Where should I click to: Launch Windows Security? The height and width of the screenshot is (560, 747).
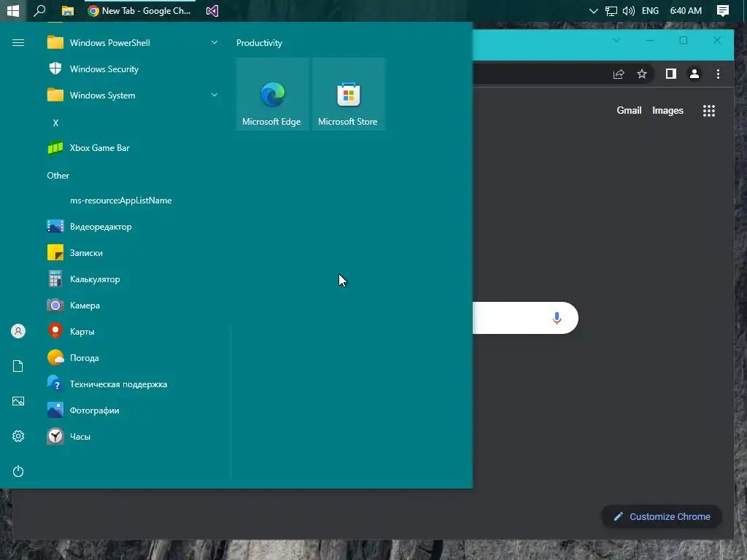pyautogui.click(x=131, y=69)
